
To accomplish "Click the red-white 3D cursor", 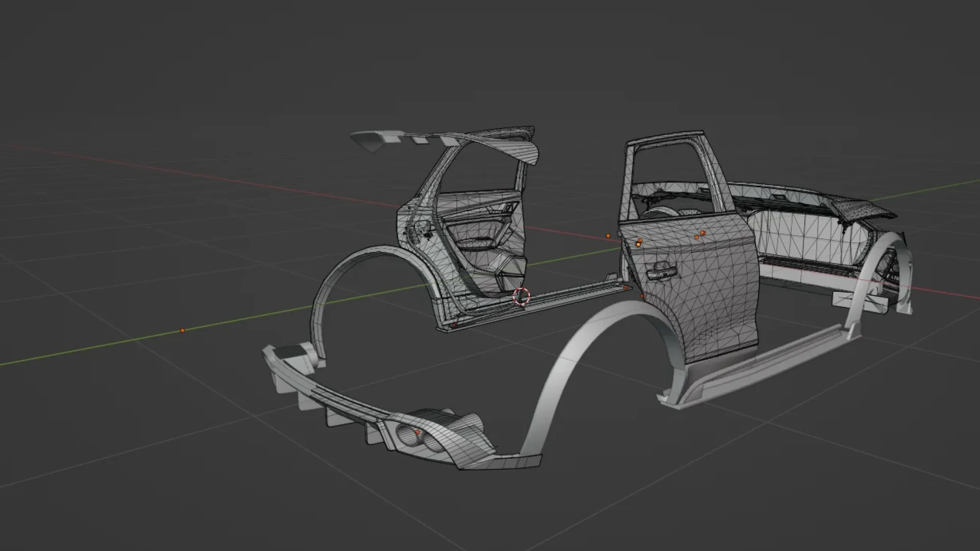I will (521, 296).
